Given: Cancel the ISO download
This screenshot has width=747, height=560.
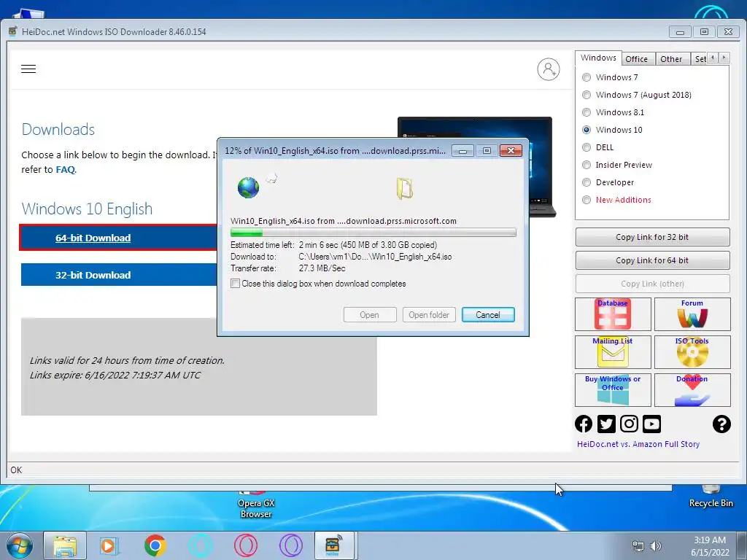Looking at the screenshot, I should 488,315.
